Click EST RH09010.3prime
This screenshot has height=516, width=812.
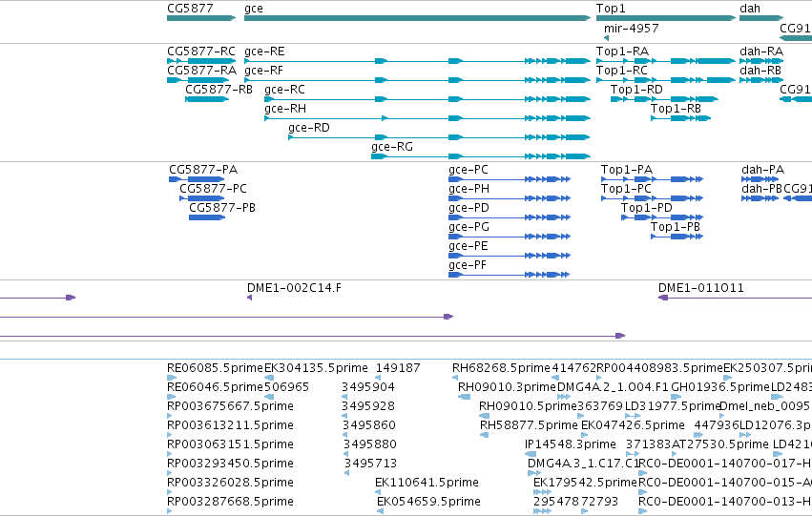click(x=464, y=397)
